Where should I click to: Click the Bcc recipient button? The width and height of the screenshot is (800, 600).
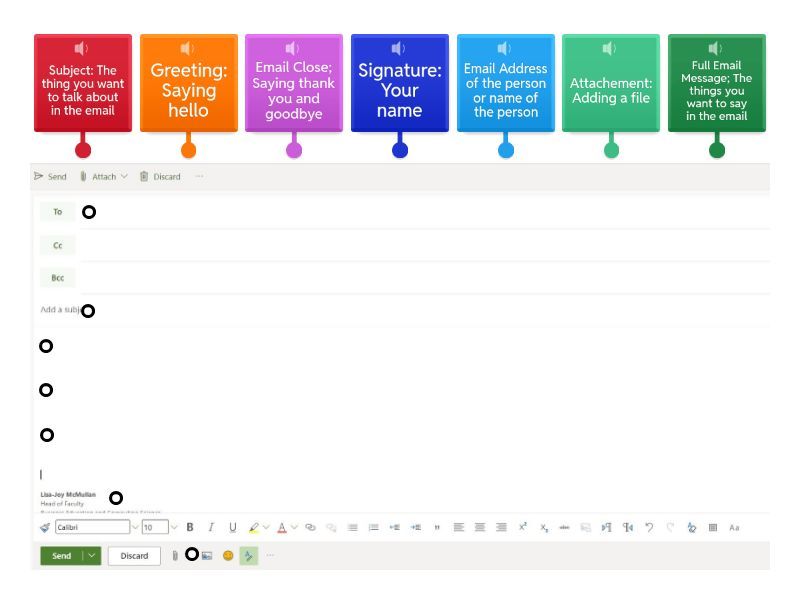tap(57, 278)
